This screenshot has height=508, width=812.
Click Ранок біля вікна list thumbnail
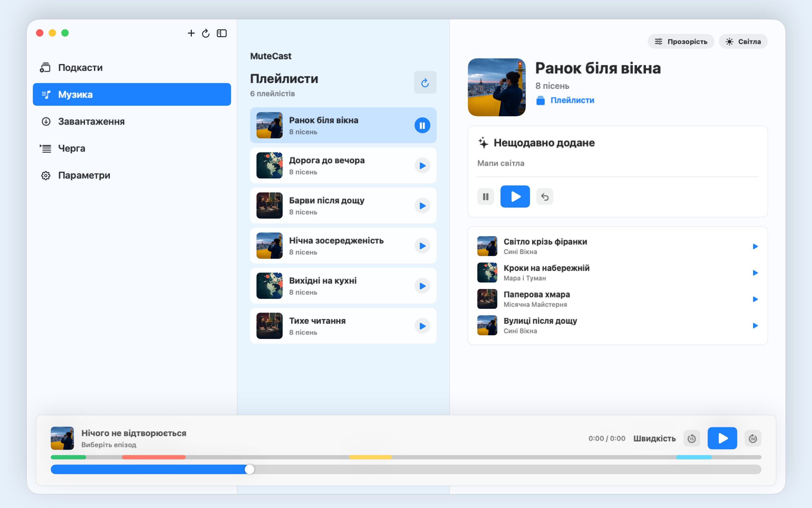point(270,125)
